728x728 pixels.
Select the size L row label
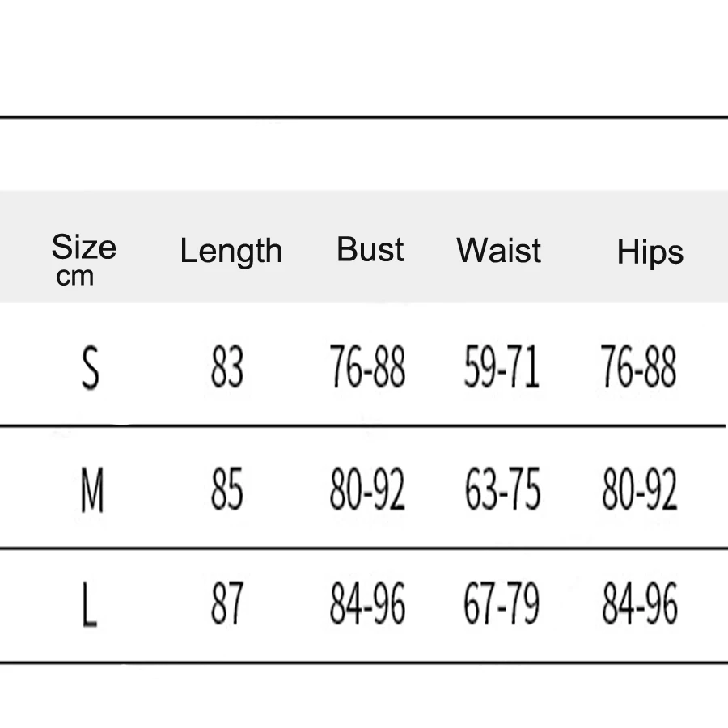[x=89, y=604]
